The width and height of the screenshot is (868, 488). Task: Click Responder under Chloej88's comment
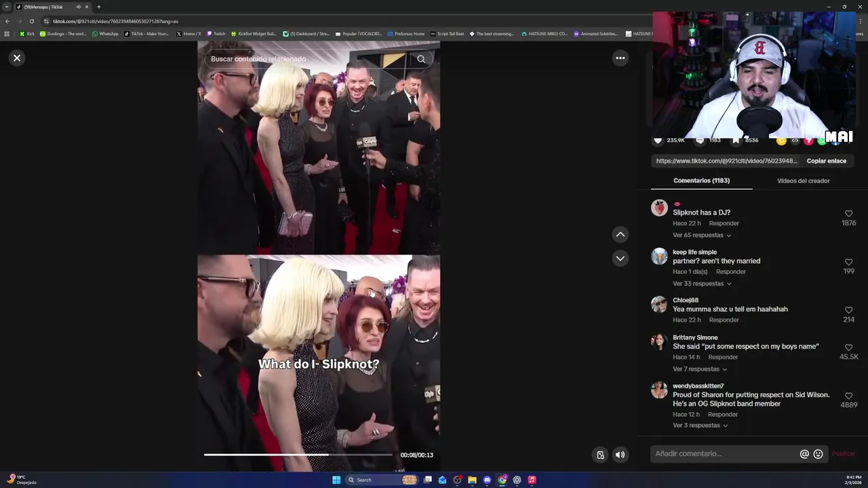(x=724, y=320)
